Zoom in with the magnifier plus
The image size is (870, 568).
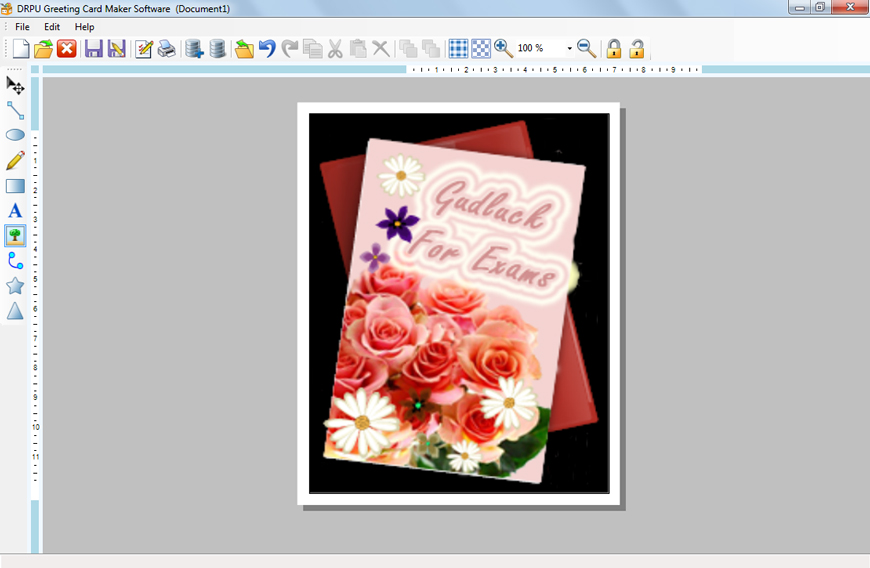click(x=503, y=49)
